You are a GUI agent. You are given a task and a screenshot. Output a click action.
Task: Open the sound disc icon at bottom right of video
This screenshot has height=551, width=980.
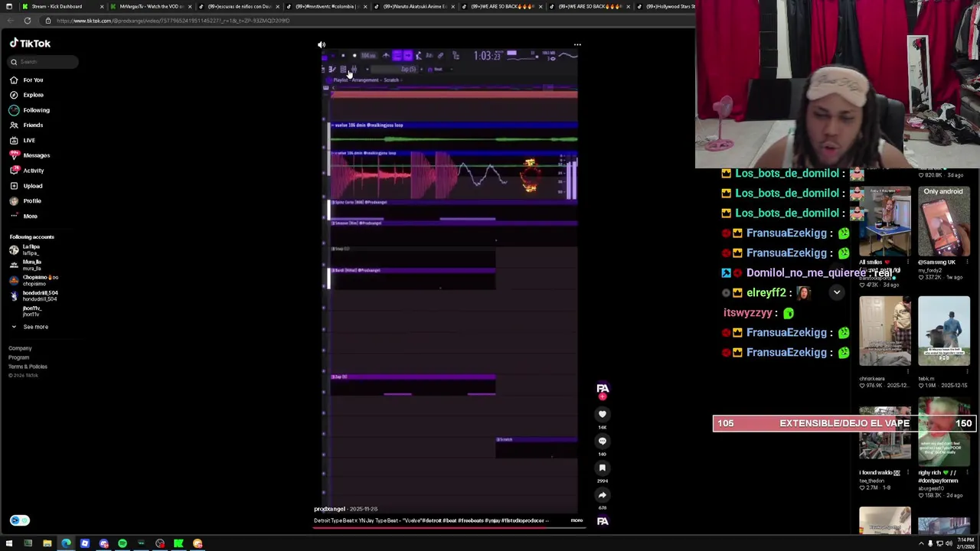pyautogui.click(x=603, y=521)
